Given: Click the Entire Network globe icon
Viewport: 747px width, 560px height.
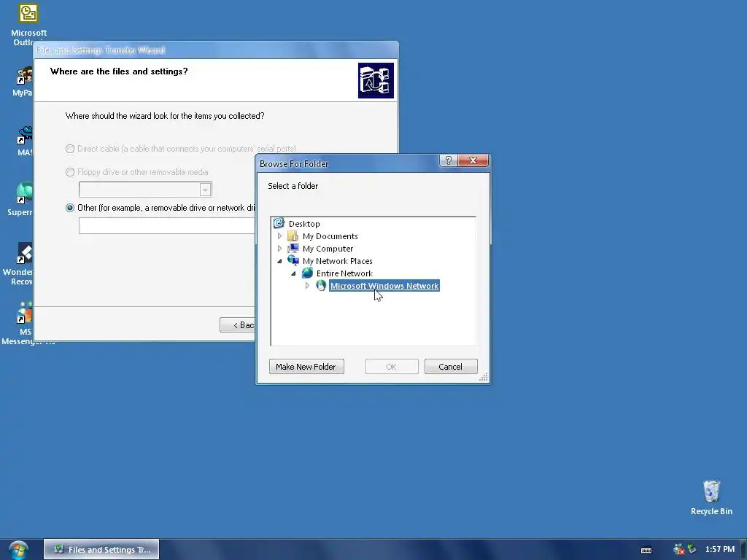Looking at the screenshot, I should [x=307, y=273].
